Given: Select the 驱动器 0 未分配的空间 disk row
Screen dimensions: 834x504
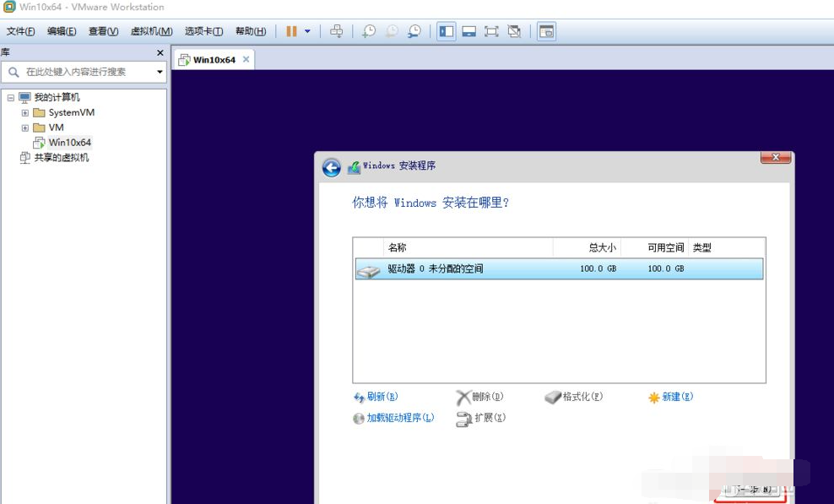Looking at the screenshot, I should [x=506, y=268].
